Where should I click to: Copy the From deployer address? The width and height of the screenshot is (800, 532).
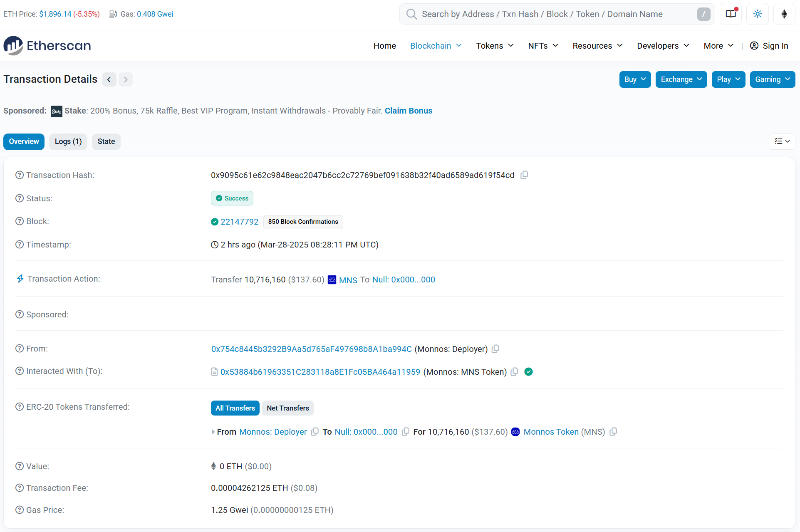point(495,349)
